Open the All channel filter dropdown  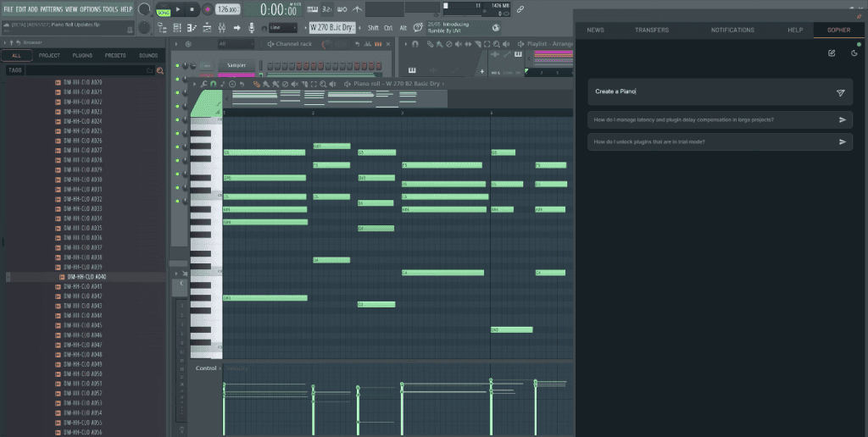(236, 44)
